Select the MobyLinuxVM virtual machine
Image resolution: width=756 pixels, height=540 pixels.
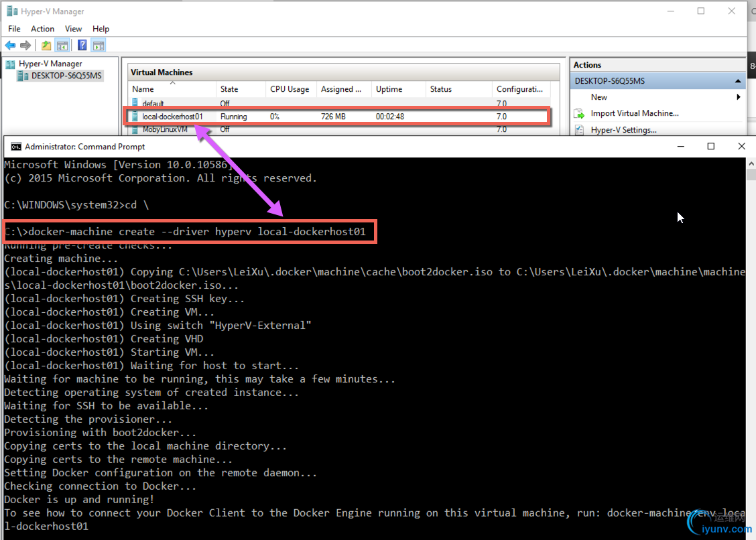tap(339, 129)
